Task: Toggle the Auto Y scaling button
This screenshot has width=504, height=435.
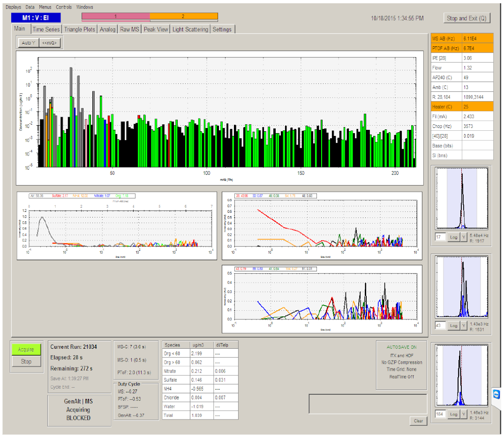Action: pos(28,43)
